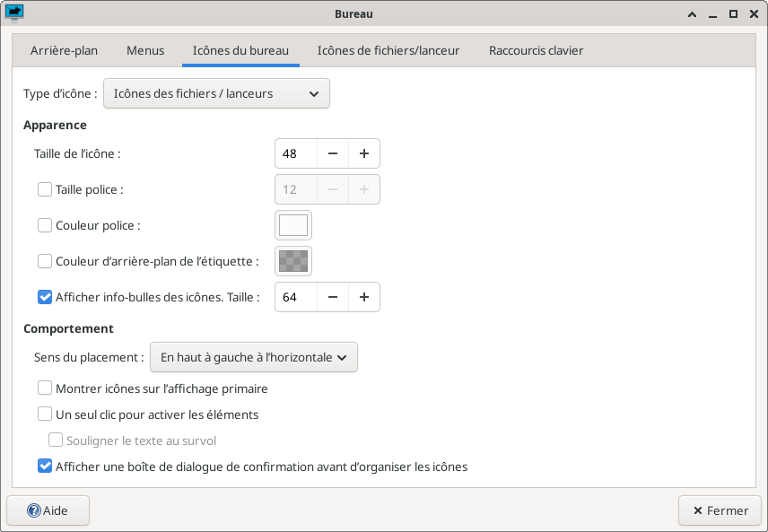This screenshot has height=532, width=768.
Task: Click the X icon on the Fermer button
Action: coord(697,510)
